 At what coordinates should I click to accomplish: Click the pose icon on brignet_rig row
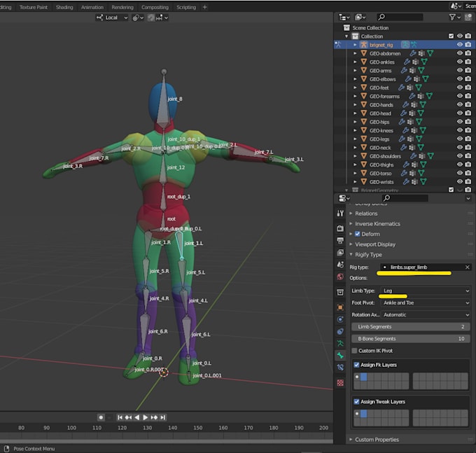pyautogui.click(x=414, y=45)
